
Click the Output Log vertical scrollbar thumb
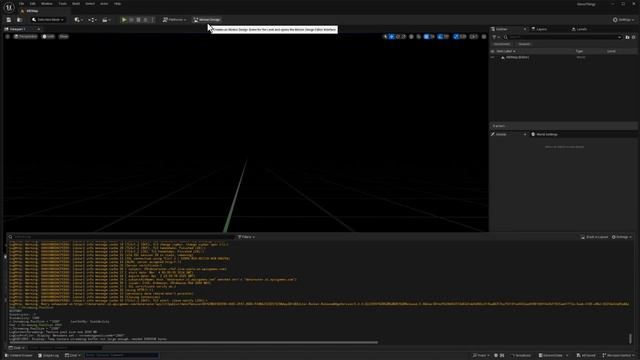(630, 338)
